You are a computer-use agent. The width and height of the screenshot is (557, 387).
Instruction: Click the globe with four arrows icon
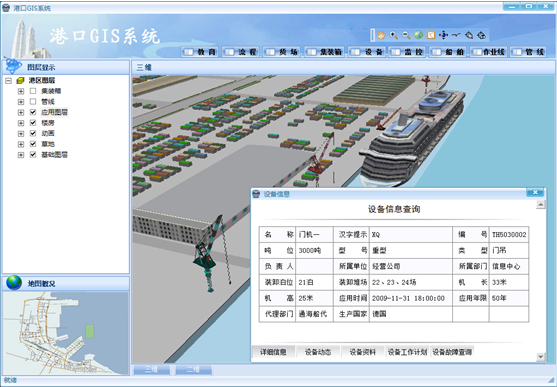(443, 35)
